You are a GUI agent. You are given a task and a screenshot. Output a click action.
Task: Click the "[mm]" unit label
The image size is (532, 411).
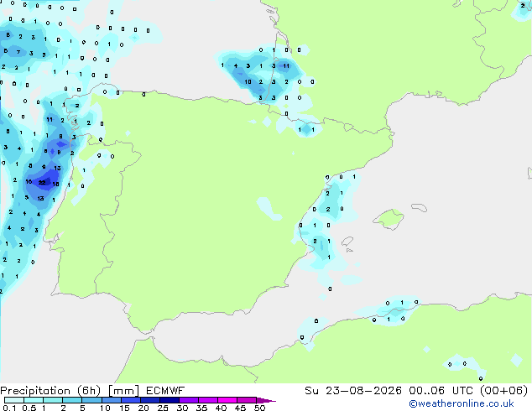click(123, 391)
